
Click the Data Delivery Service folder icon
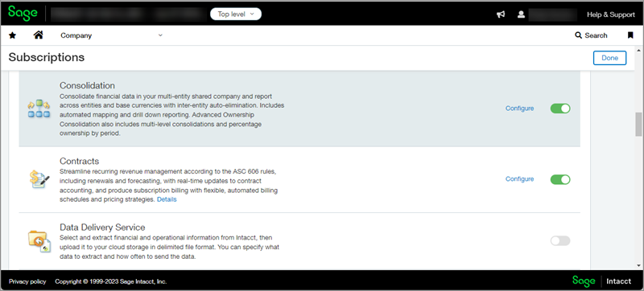[39, 241]
